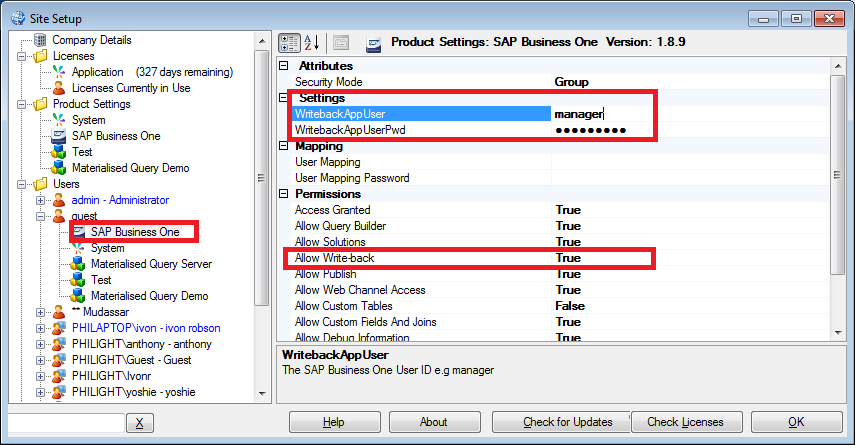Click the Licenses Currently in Use person icon
This screenshot has height=445, width=855.
coord(59,88)
